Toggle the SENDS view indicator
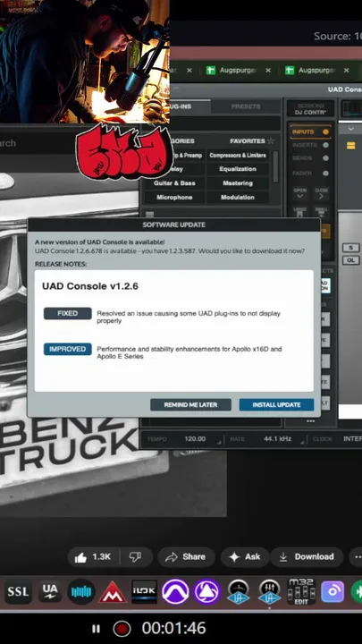This screenshot has height=644, width=362. pos(326,158)
